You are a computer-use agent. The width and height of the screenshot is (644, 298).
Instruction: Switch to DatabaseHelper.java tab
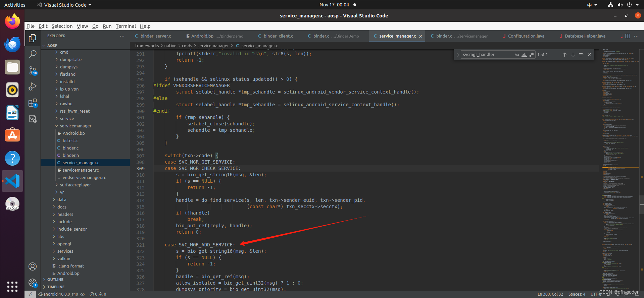585,36
